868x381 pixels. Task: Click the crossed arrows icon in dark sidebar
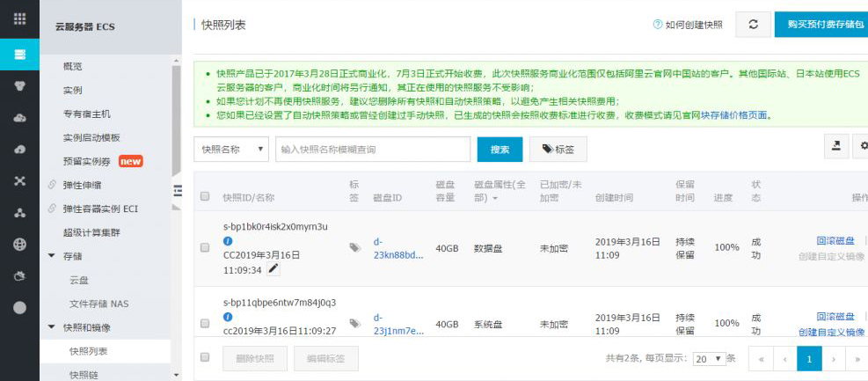[20, 181]
